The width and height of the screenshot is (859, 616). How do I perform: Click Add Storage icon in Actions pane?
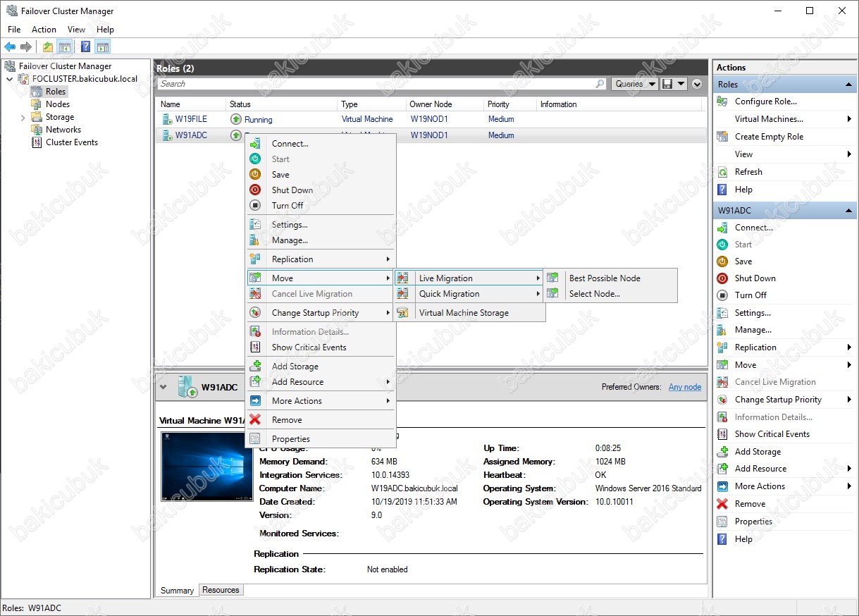[722, 452]
